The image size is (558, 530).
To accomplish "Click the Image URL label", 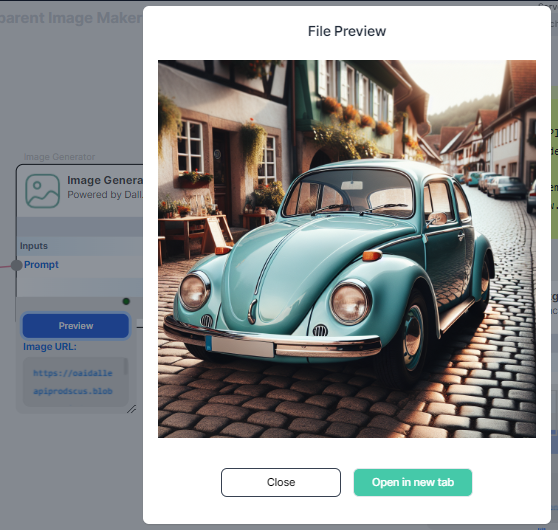I will click(x=50, y=346).
